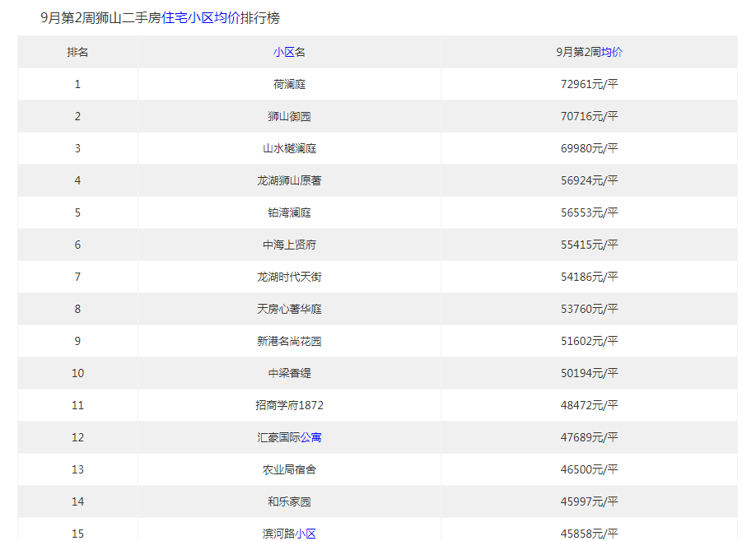
Task: Open the 小区 link in column header
Action: point(283,52)
